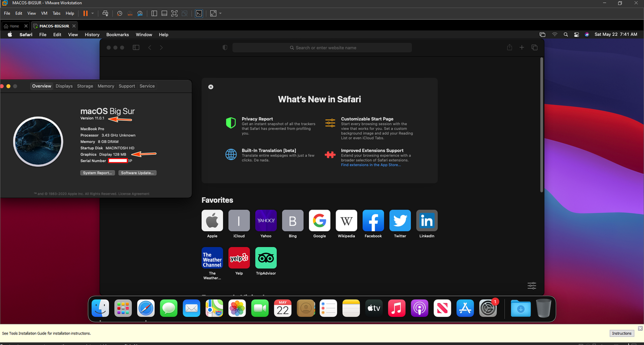Viewport: 644px width, 345px height.
Task: Open Finder from the Dock
Action: 101,308
